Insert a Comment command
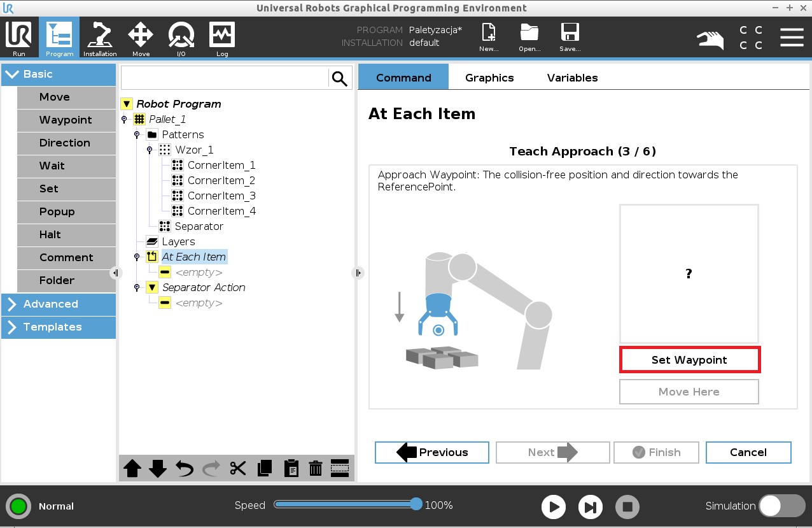Viewport: 812px width, 528px height. (66, 257)
